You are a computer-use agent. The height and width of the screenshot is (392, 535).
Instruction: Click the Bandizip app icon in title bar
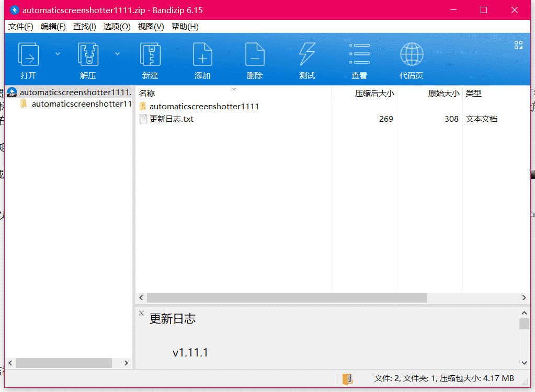[x=14, y=10]
